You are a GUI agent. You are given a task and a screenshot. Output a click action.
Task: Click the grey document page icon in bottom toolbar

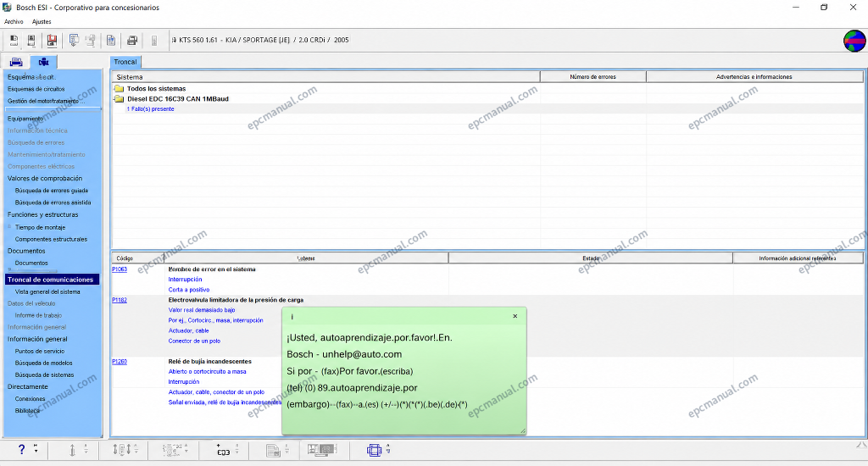(x=273, y=451)
